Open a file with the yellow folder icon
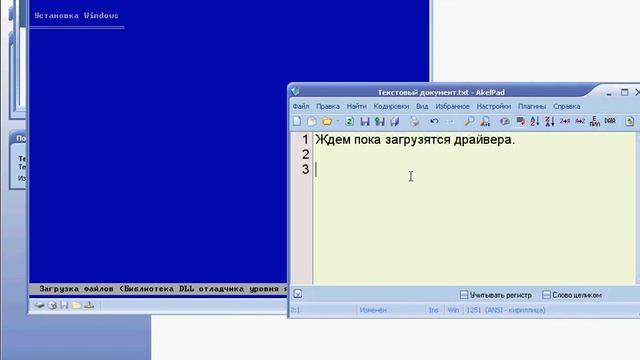 tap(327, 121)
